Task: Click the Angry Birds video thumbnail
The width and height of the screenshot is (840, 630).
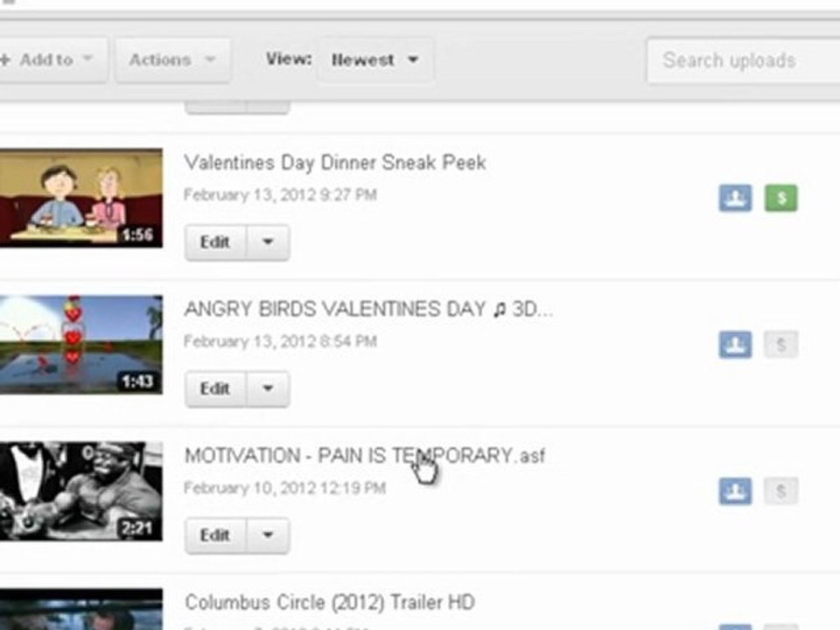Action: point(80,345)
